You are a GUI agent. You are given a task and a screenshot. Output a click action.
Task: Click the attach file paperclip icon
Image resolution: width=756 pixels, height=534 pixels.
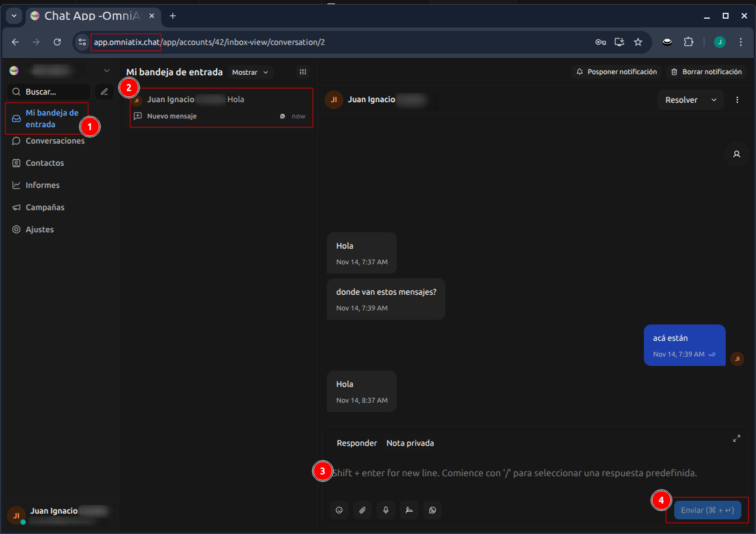pyautogui.click(x=362, y=510)
